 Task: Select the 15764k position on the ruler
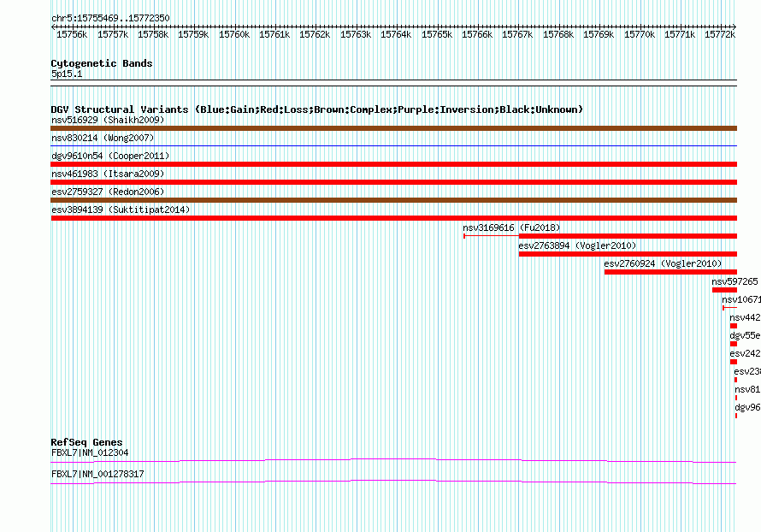click(x=396, y=34)
